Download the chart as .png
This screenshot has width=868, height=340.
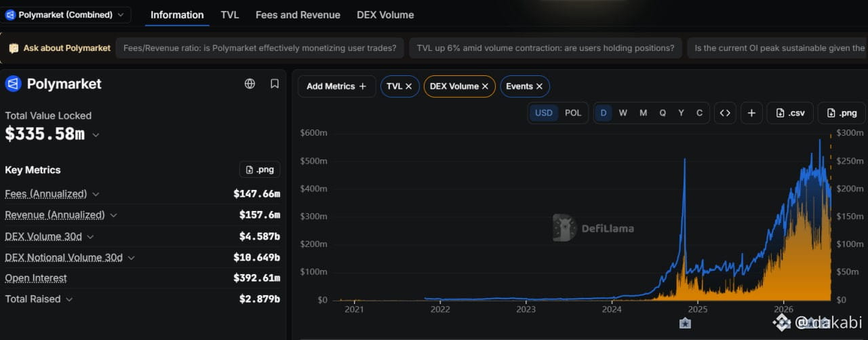(841, 113)
